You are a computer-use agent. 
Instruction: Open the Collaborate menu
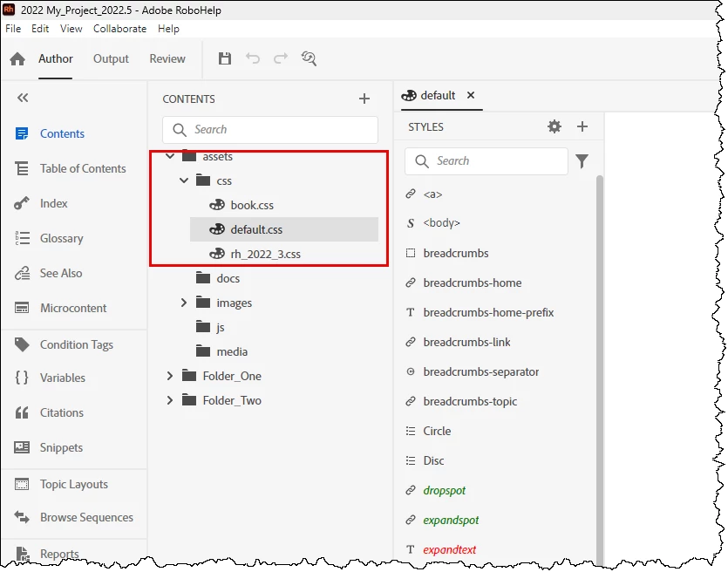pyautogui.click(x=119, y=29)
